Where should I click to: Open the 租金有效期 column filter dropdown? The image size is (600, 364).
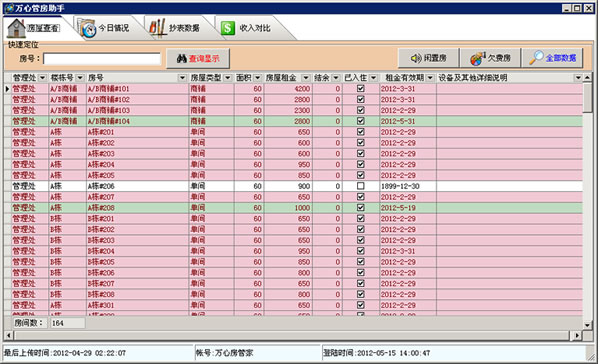430,78
